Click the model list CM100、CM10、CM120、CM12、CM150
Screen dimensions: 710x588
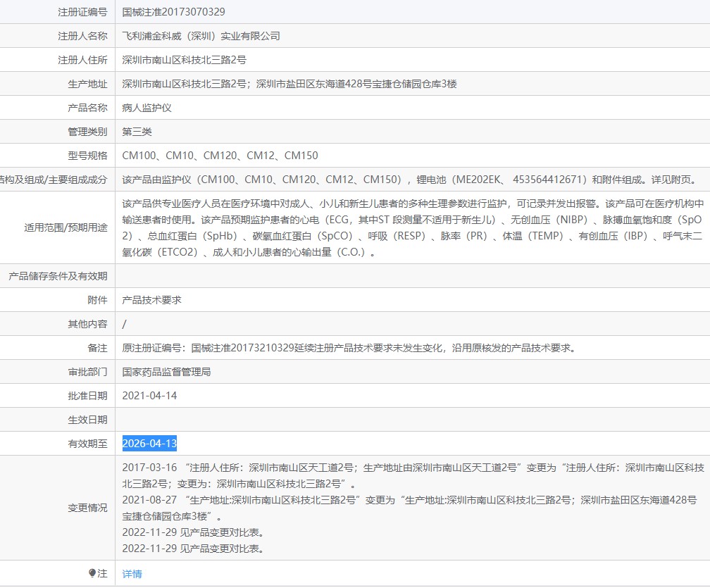tap(220, 156)
